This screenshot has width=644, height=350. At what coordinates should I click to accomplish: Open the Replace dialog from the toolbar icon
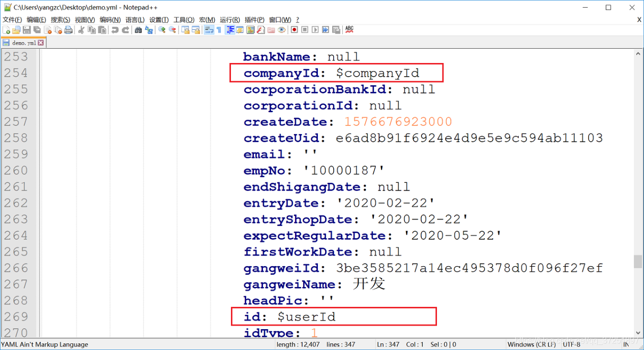click(x=149, y=30)
